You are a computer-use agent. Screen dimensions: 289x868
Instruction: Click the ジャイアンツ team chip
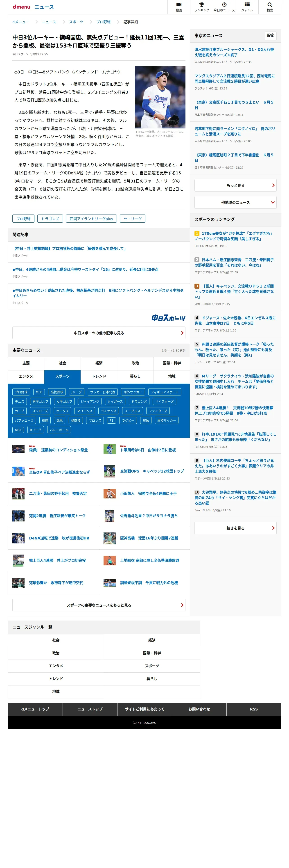(x=90, y=402)
